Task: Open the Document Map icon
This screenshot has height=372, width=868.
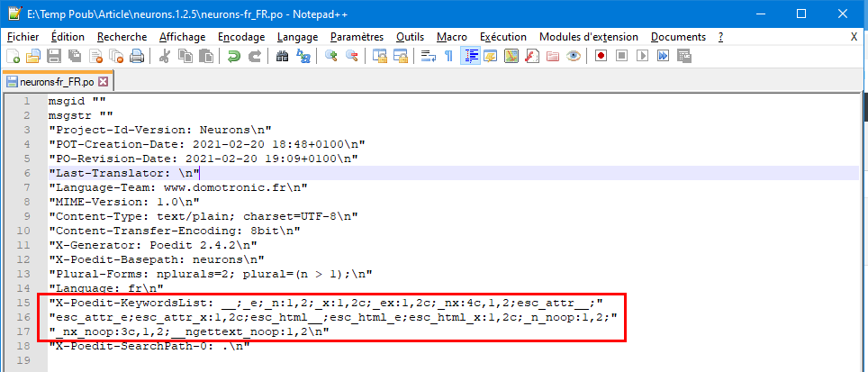Action: (x=511, y=56)
